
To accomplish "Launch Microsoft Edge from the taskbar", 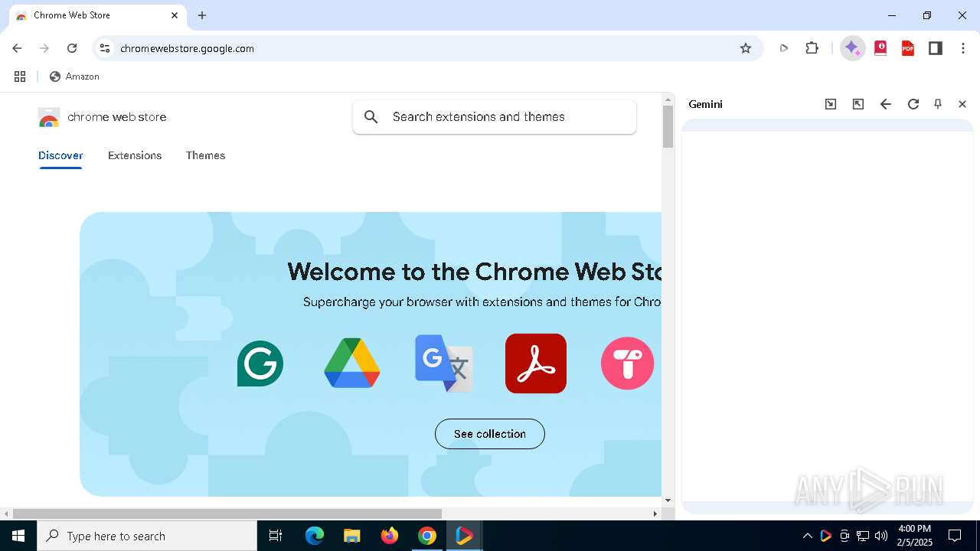I will 315,536.
